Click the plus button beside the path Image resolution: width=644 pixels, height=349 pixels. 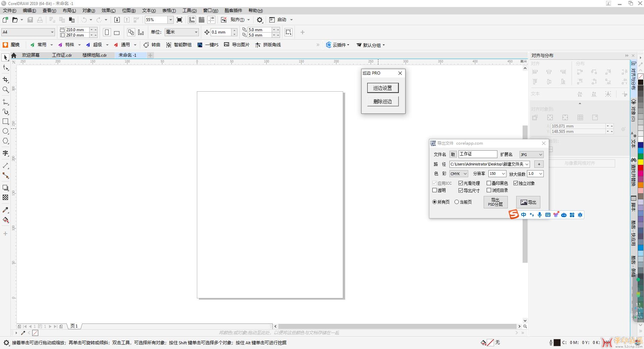click(x=539, y=164)
